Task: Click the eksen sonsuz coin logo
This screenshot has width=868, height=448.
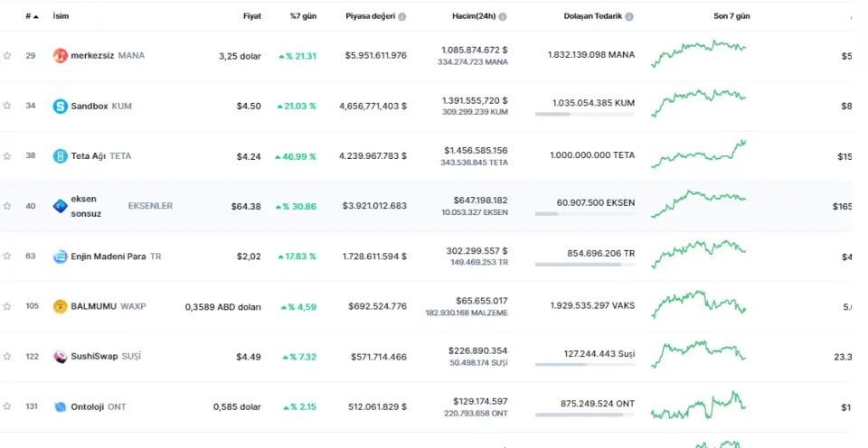Action: tap(61, 206)
